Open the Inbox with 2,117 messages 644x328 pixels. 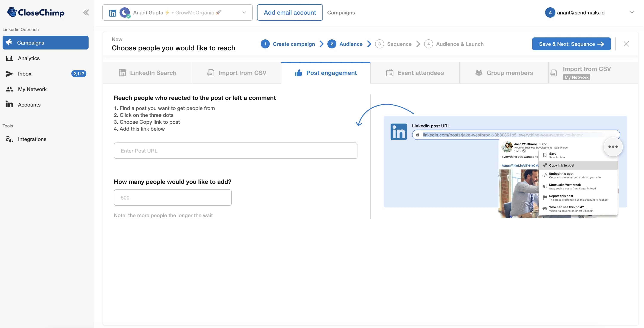pos(9,74)
